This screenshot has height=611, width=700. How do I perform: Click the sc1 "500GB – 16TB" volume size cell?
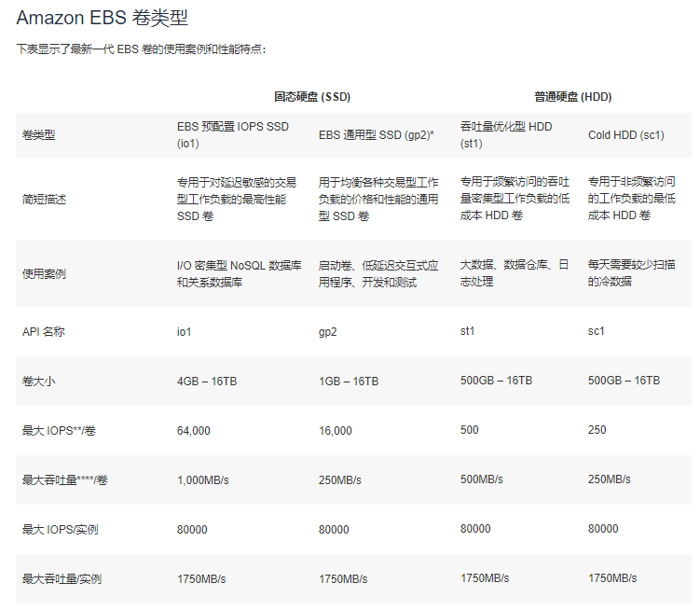624,381
